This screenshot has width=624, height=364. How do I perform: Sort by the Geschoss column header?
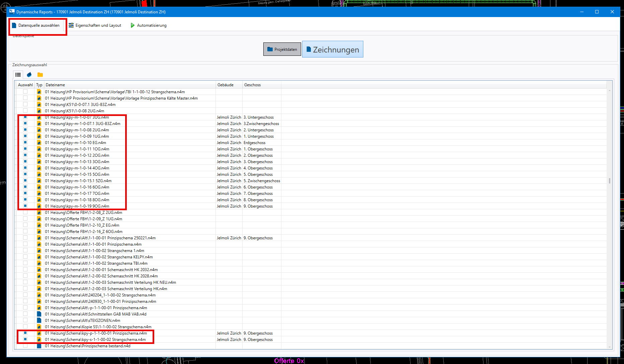point(261,85)
